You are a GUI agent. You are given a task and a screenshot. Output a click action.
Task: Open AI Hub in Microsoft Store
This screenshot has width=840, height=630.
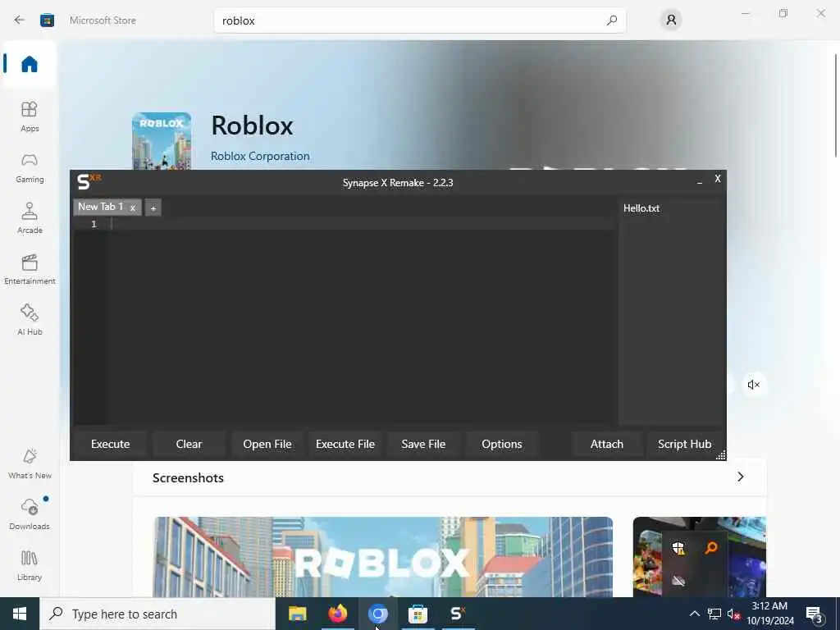(30, 320)
